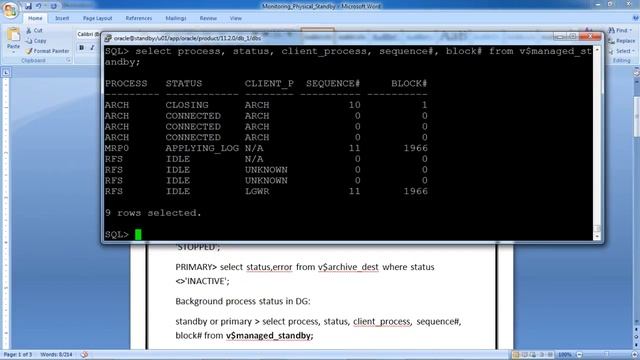Viewport: 640px width, 360px height.
Task: Click 'LGWR' client process value
Action: (257, 191)
